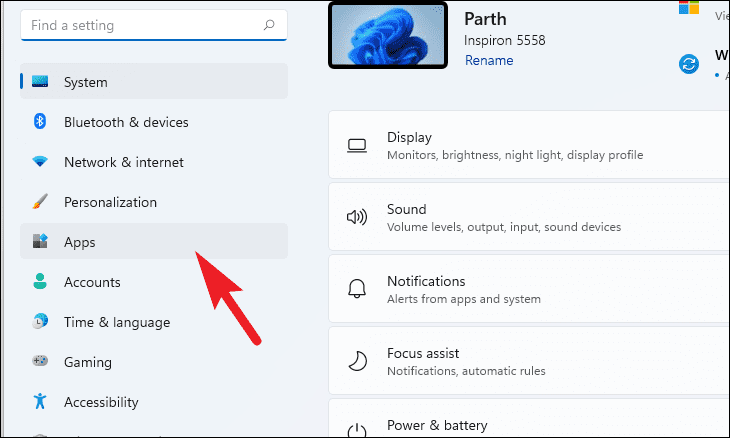Click 'Monitors, brightness, night light, display profile' text
The image size is (730, 438).
tap(515, 155)
